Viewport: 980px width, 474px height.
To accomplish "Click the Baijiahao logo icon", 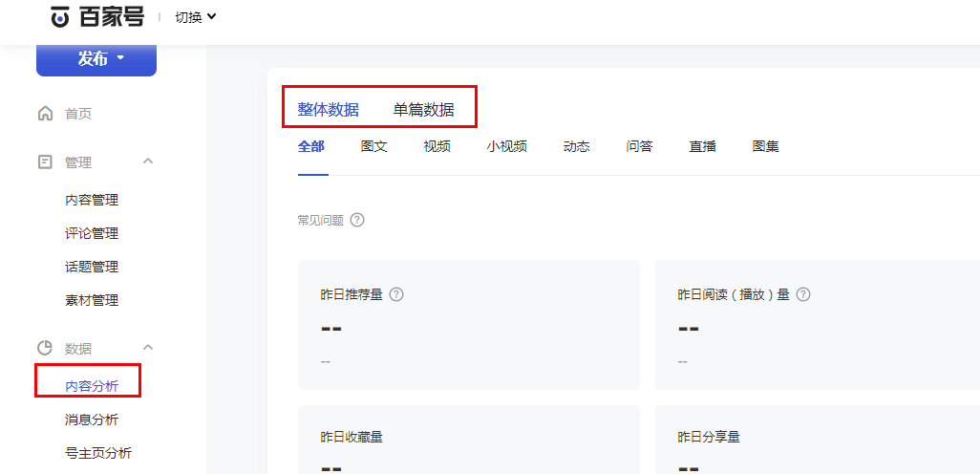I will [x=60, y=17].
